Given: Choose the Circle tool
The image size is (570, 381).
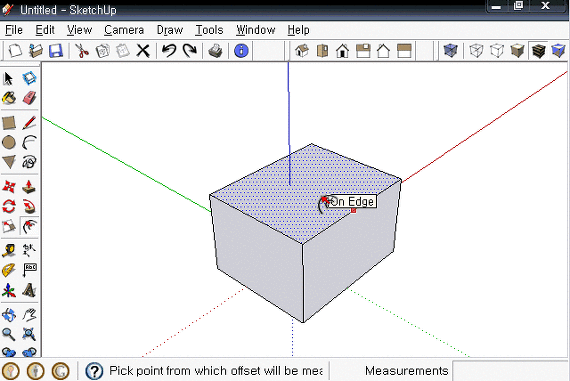Looking at the screenshot, I should [x=9, y=143].
